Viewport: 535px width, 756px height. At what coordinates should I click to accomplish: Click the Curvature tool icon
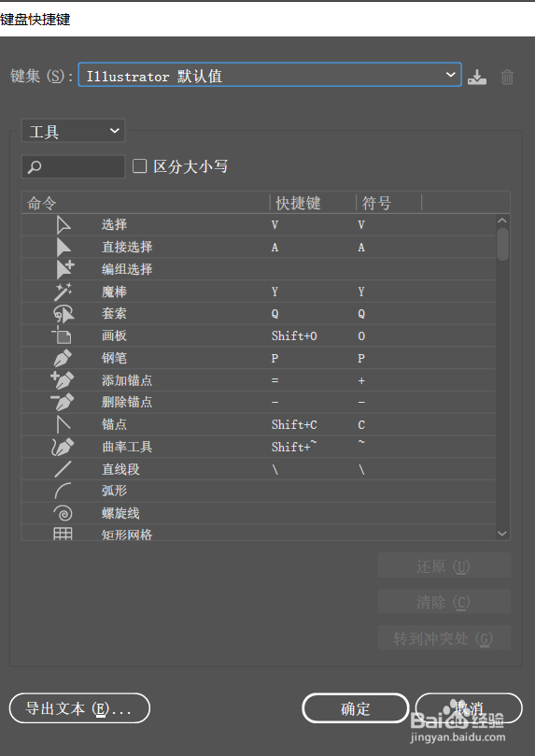click(63, 447)
